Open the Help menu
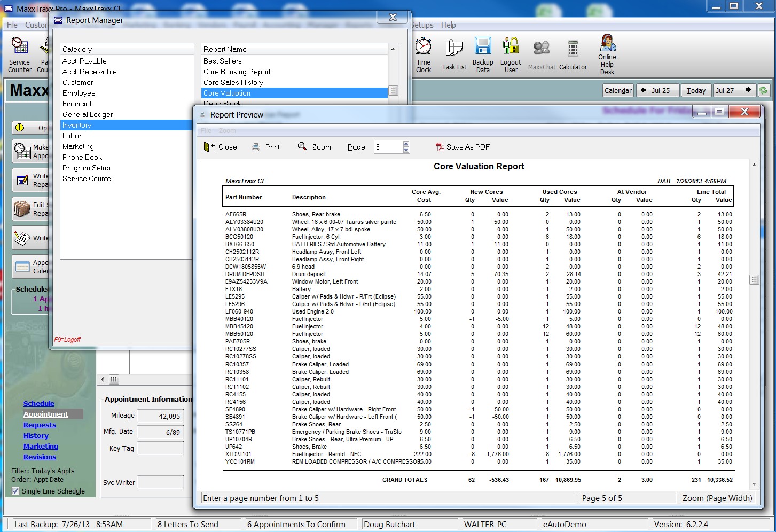Viewport: 776px width, 532px height. point(448,25)
